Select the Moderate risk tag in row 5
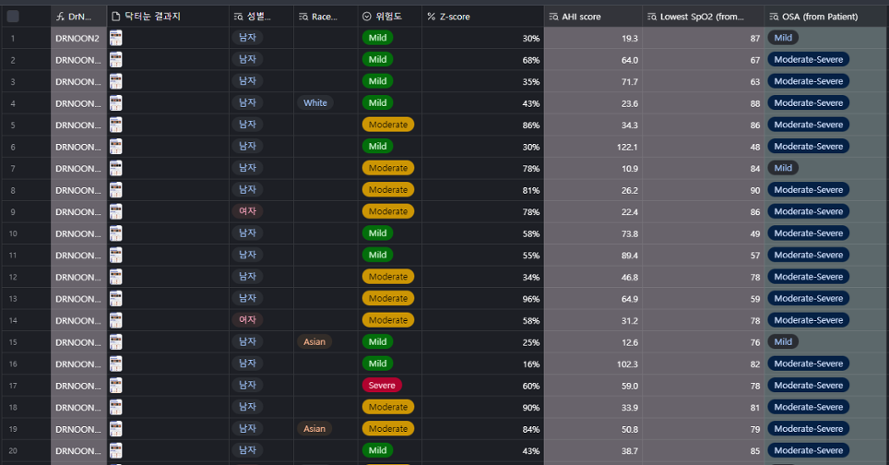 [x=387, y=125]
